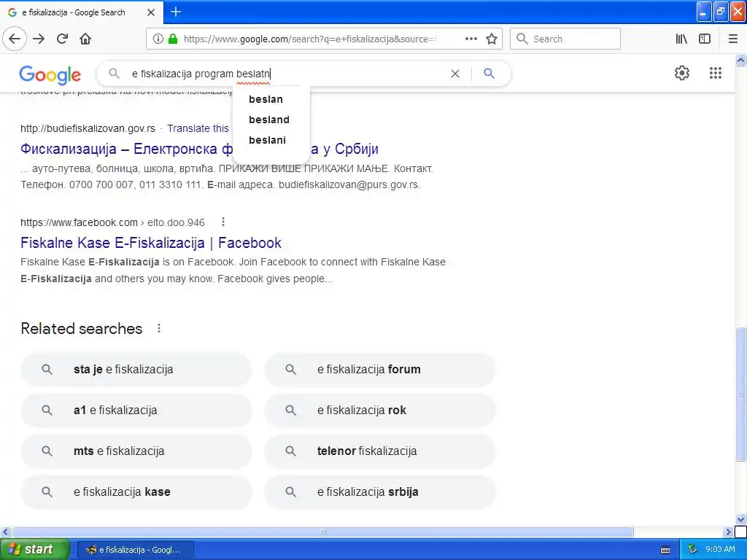This screenshot has height=560, width=747.
Task: Open Fiskalne Kase E-Fiskalizacija Facebook result
Action: click(x=150, y=243)
